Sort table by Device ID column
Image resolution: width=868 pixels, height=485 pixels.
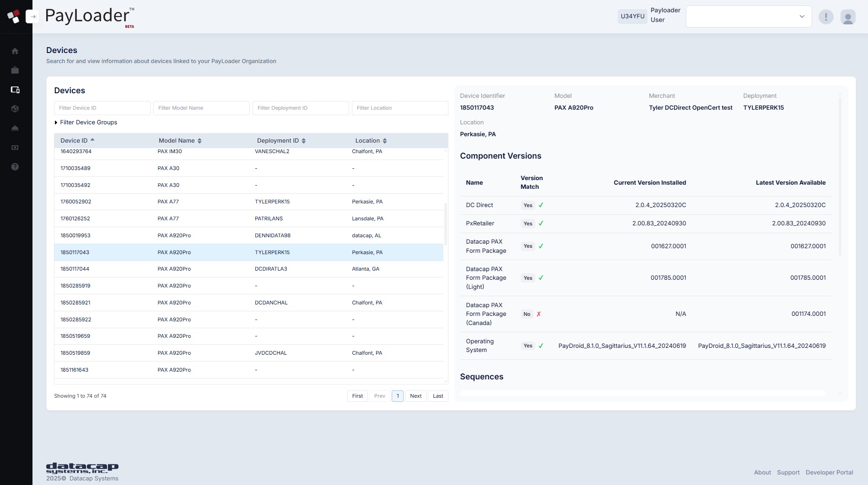pos(77,140)
